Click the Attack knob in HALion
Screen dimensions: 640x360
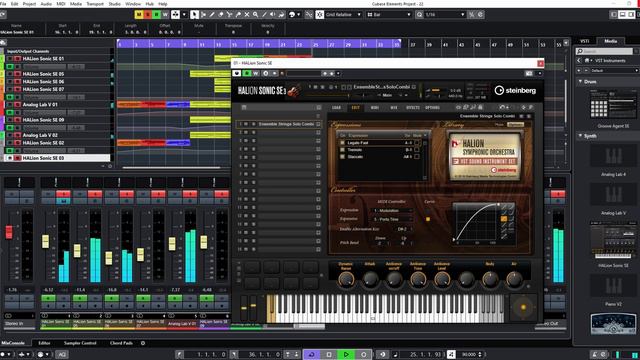[370, 279]
